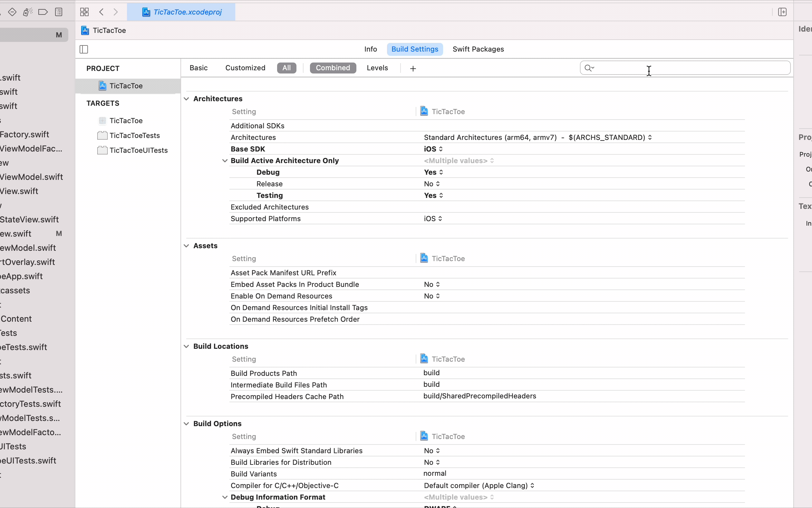Go back with the left chevron
Screen dimensions: 812x508
(101, 12)
